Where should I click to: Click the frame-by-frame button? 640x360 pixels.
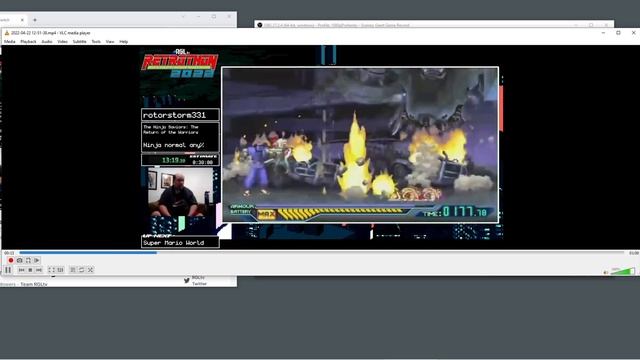37,260
